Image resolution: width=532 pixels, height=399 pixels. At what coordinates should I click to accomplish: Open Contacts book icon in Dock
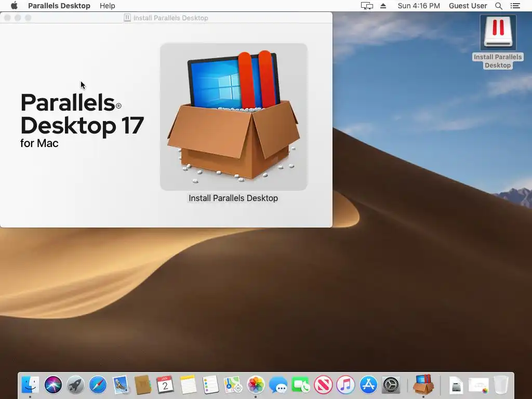pos(143,385)
